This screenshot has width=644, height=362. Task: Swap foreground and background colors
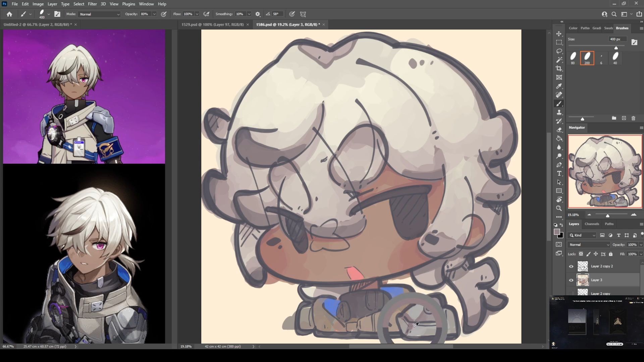pyautogui.click(x=561, y=225)
